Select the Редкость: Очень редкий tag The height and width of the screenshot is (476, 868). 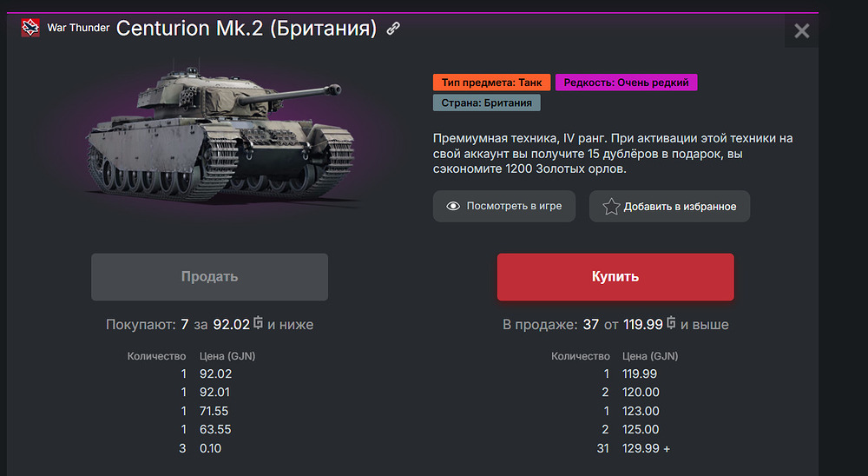pos(626,83)
